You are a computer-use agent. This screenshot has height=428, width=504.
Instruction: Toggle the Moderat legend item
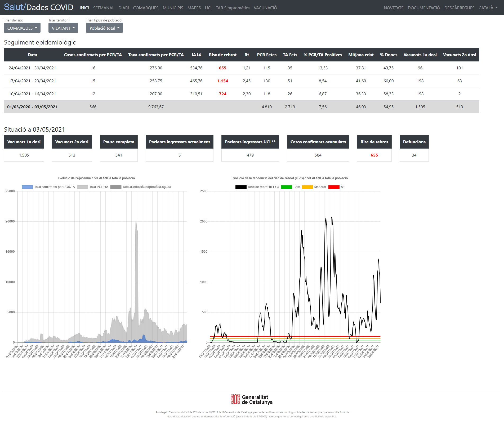[314, 187]
